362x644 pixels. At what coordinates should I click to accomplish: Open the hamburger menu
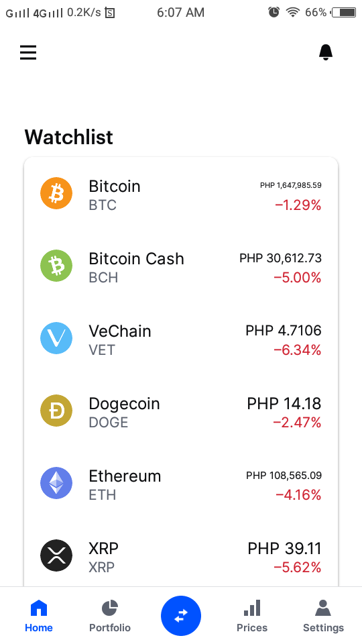[28, 52]
